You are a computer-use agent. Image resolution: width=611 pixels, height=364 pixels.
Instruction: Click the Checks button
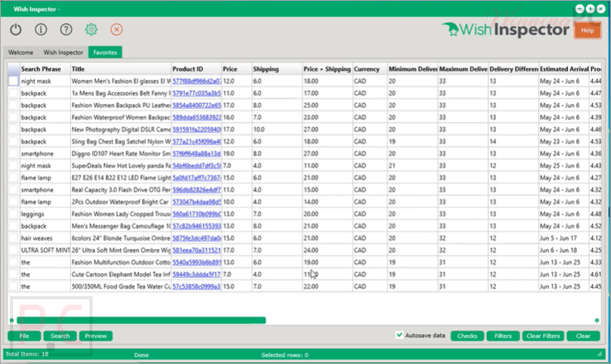click(x=468, y=336)
